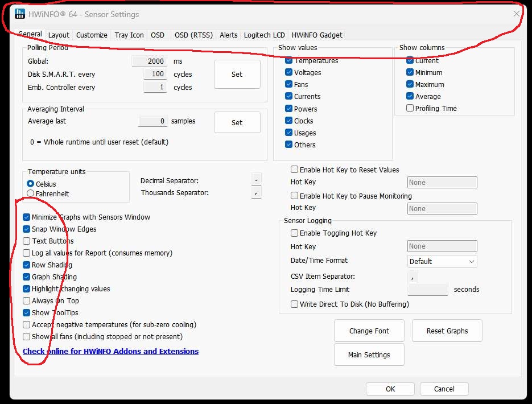Select Celsius temperature unit
This screenshot has height=404, width=532.
click(x=30, y=184)
